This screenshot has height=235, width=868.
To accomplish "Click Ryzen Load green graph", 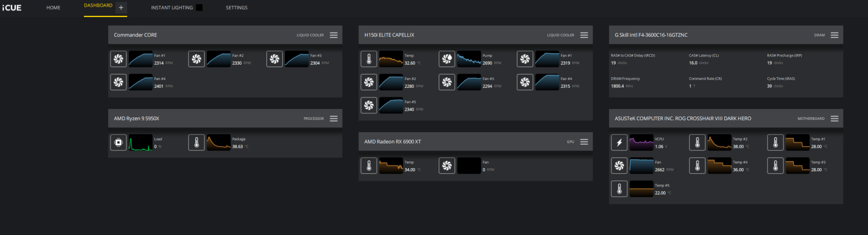I will [141, 143].
